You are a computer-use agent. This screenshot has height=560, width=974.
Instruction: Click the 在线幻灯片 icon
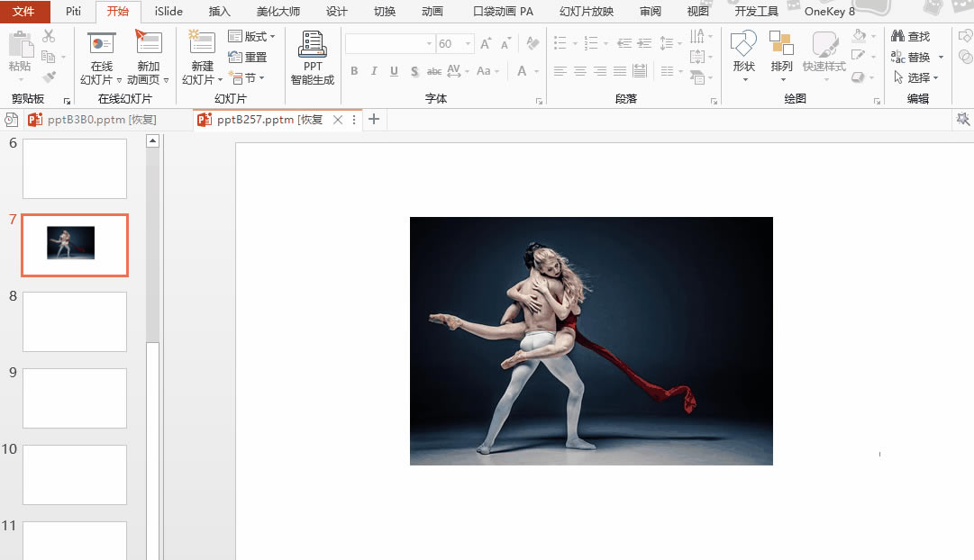[x=101, y=56]
